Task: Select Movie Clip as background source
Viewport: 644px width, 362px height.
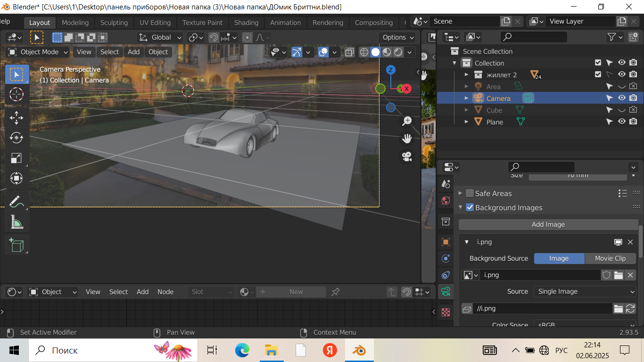Action: (610, 258)
